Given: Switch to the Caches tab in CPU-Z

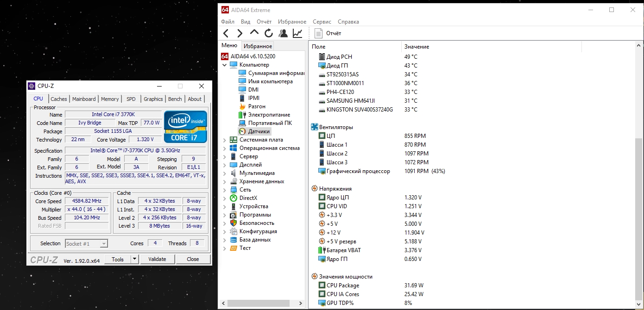Looking at the screenshot, I should click(59, 99).
